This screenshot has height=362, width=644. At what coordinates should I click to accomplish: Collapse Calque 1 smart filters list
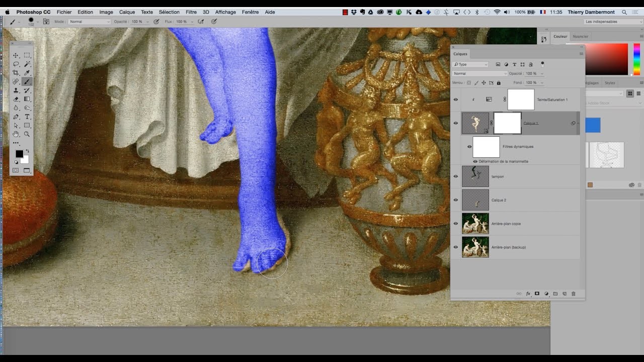point(578,123)
